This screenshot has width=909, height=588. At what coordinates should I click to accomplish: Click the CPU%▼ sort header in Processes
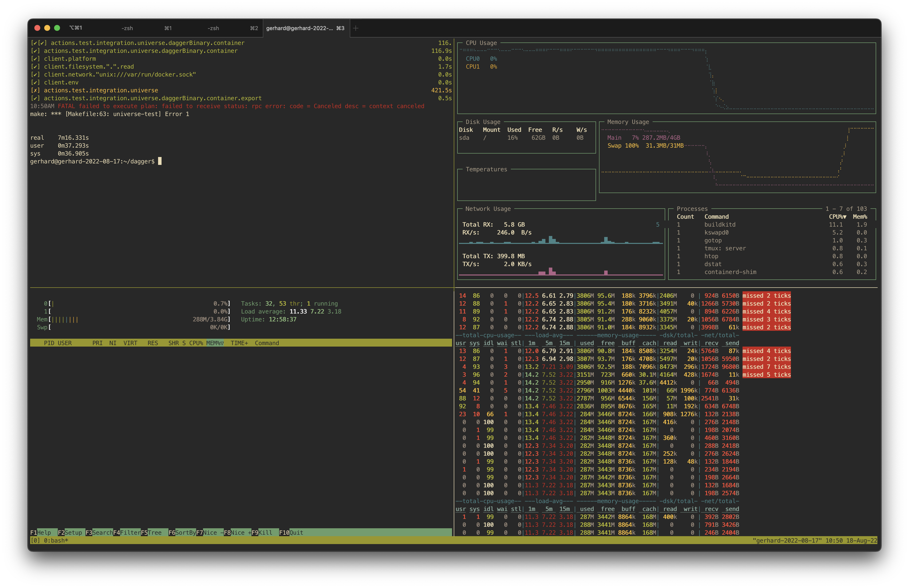coord(837,217)
